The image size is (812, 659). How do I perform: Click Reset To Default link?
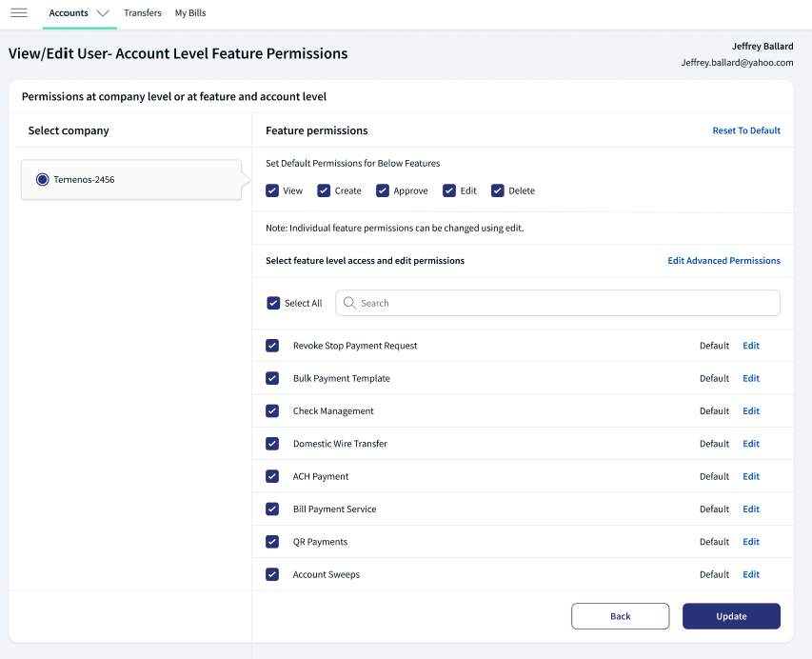click(746, 130)
